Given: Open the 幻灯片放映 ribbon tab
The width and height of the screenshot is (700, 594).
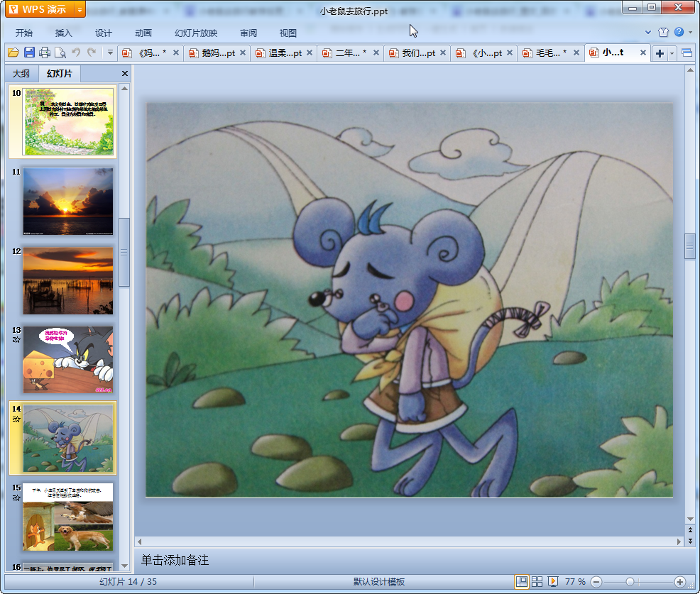Looking at the screenshot, I should (x=196, y=33).
